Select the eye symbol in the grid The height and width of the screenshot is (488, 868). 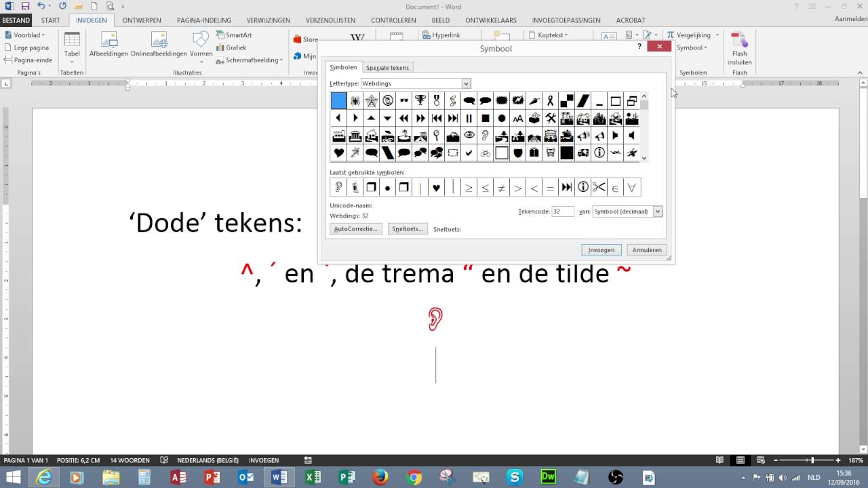point(469,136)
